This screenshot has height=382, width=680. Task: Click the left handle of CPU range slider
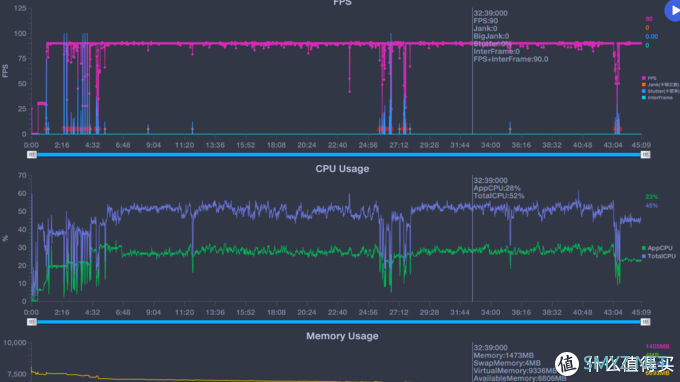click(x=32, y=322)
